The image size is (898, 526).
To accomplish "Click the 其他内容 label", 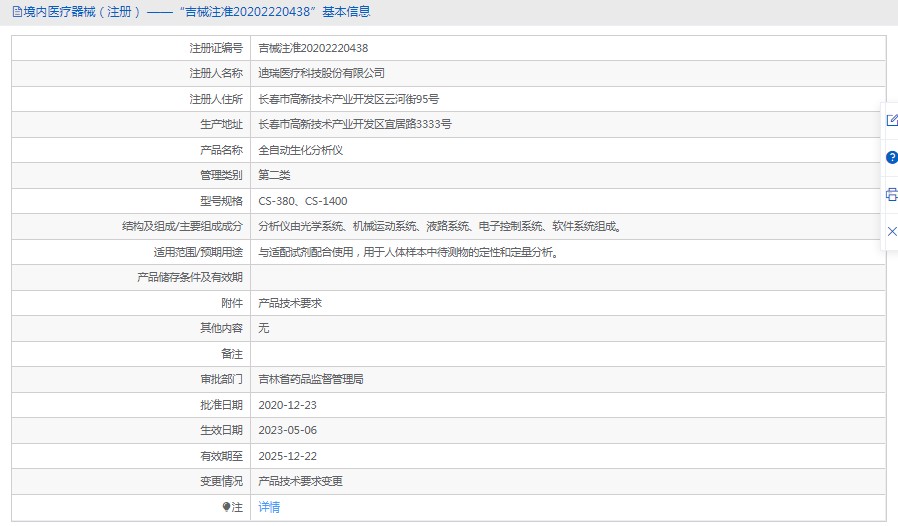I will (221, 328).
